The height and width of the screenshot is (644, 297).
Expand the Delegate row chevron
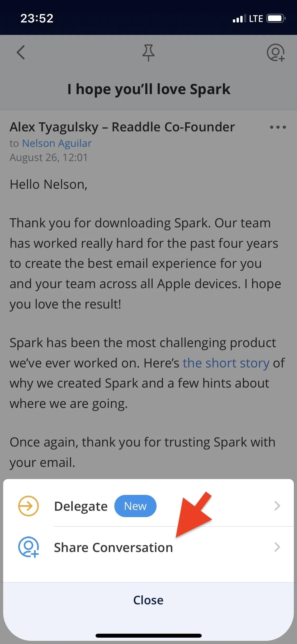coord(277,506)
